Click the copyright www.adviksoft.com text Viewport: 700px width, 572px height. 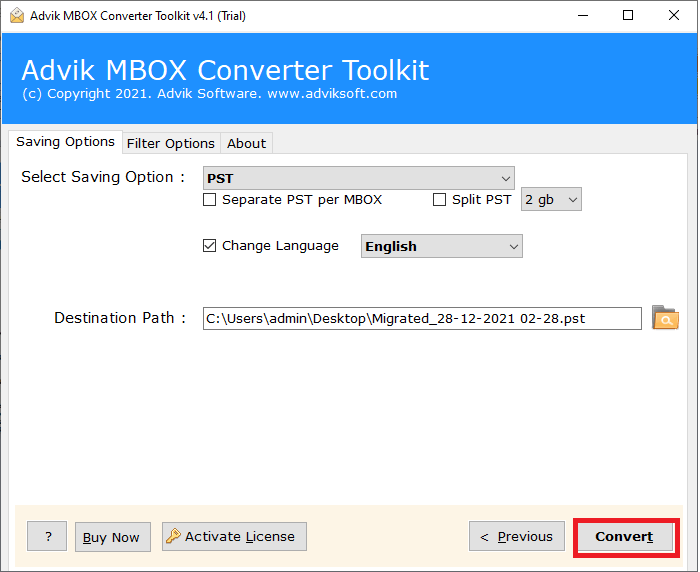click(x=210, y=94)
